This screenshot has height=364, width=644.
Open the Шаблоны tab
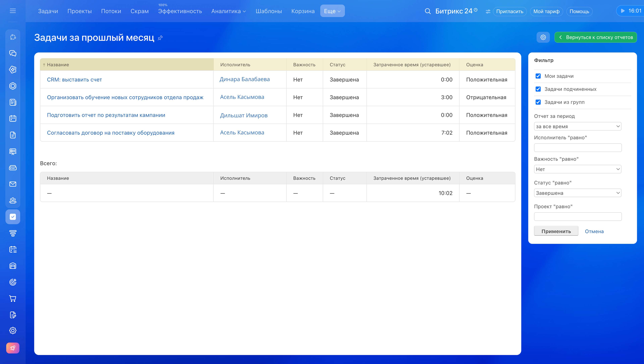pos(269,11)
